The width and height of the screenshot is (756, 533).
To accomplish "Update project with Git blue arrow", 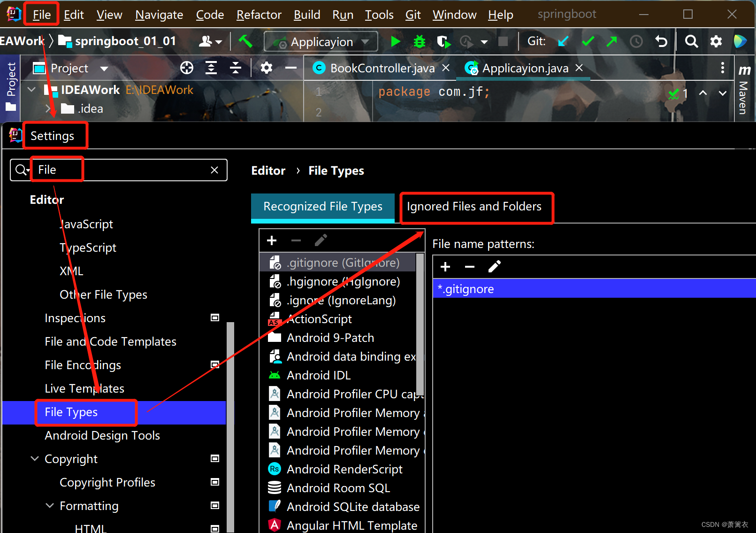I will 563,42.
